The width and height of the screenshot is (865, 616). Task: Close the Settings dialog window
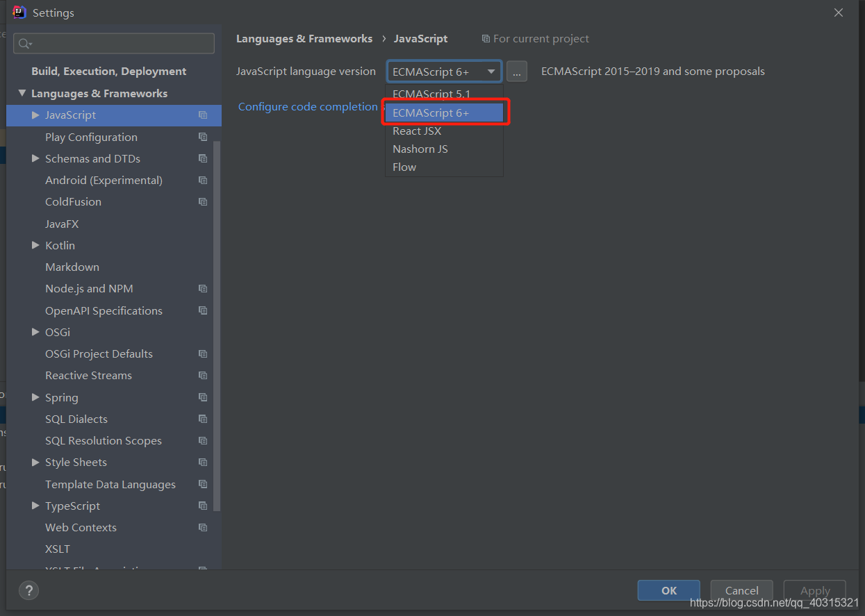(839, 13)
